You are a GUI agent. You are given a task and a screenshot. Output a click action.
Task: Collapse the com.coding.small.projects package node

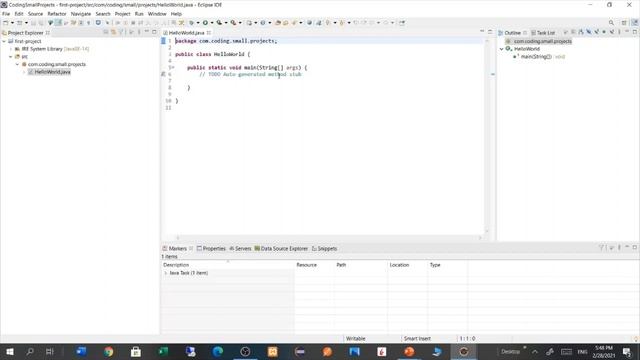pos(18,64)
